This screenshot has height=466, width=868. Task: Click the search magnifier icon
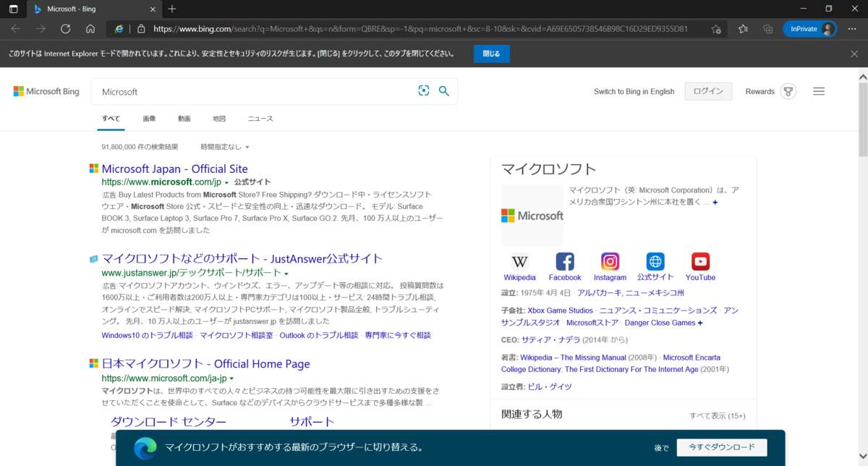[444, 90]
